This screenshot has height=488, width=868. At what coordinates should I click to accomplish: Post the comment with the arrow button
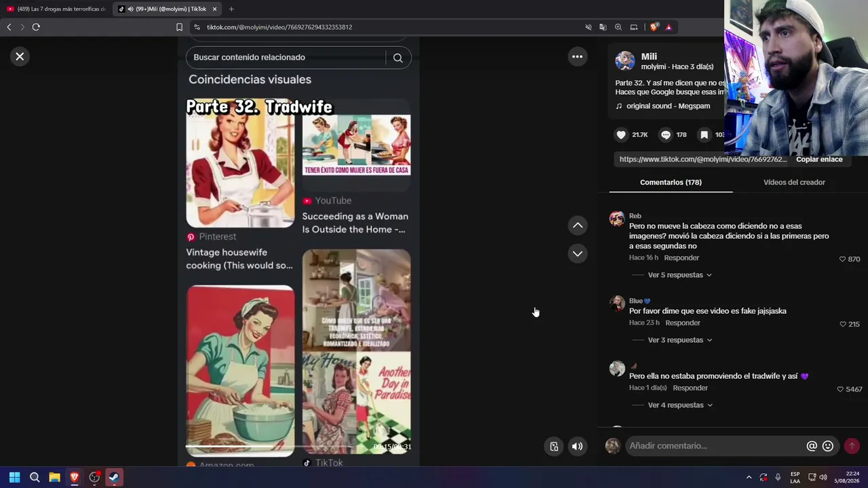click(852, 446)
